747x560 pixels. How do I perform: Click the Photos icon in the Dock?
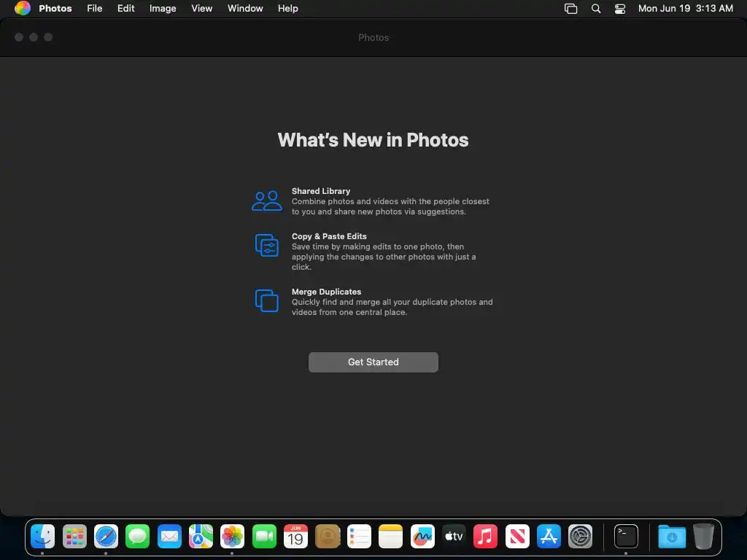(x=233, y=536)
